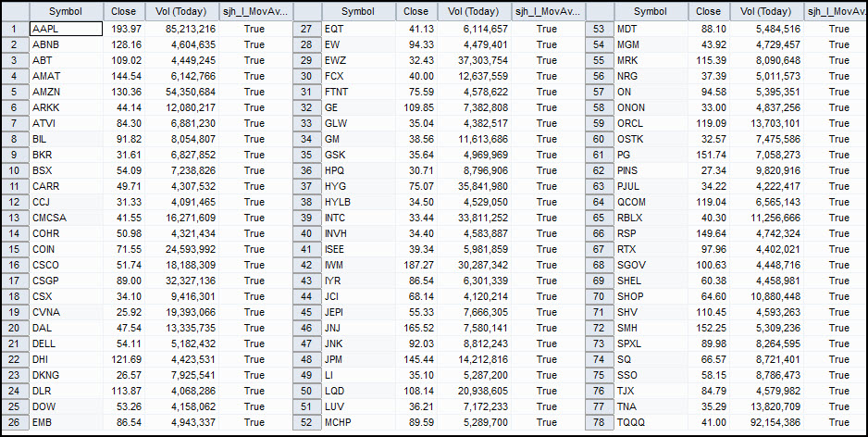Click the DKNG symbol cell

66,376
